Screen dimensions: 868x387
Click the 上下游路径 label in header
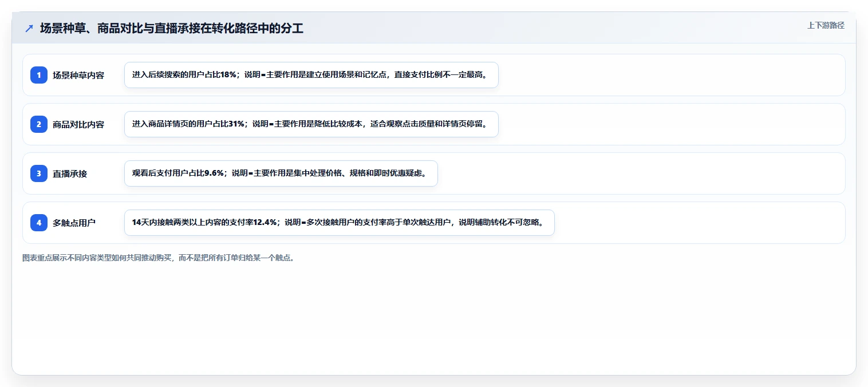(826, 25)
